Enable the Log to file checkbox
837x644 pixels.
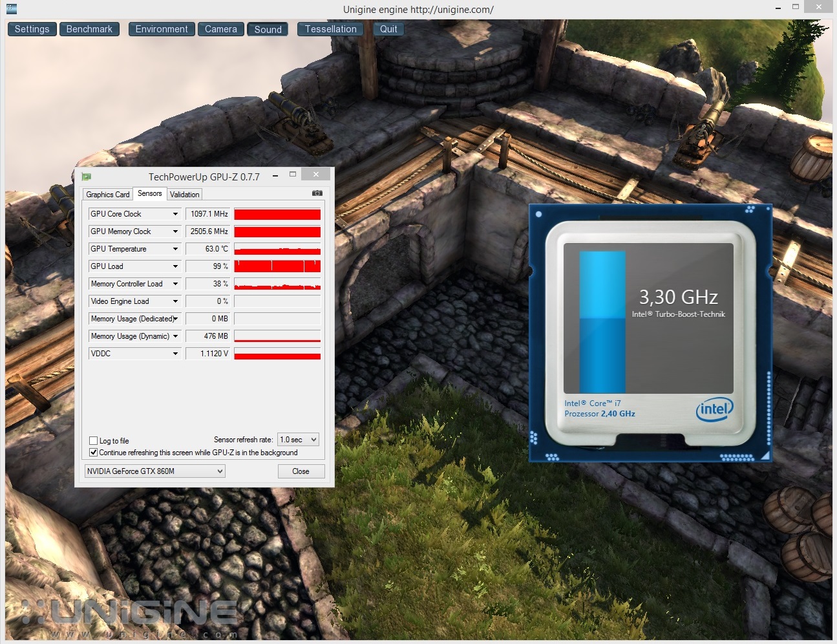pos(93,441)
